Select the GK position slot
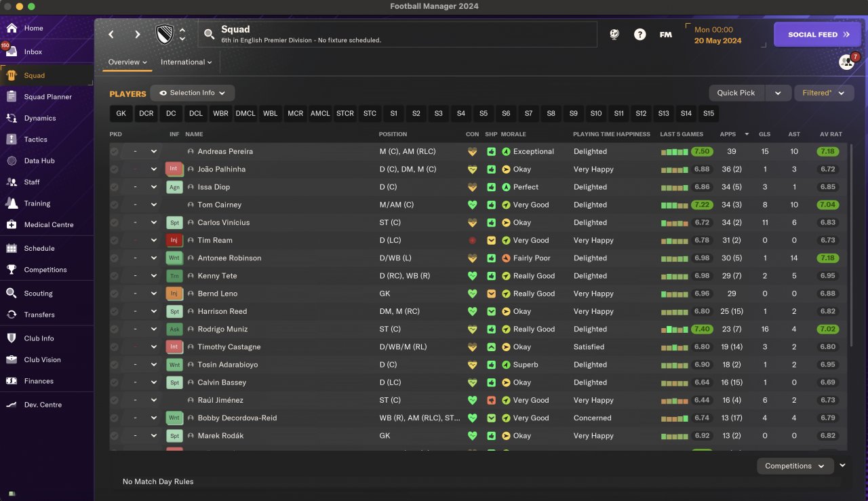This screenshot has height=501, width=868. (x=121, y=113)
